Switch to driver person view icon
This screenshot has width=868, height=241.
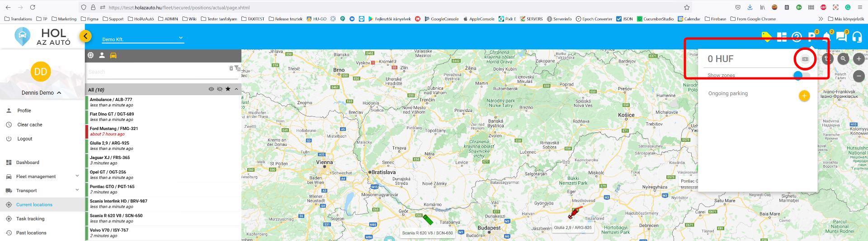pos(102,55)
